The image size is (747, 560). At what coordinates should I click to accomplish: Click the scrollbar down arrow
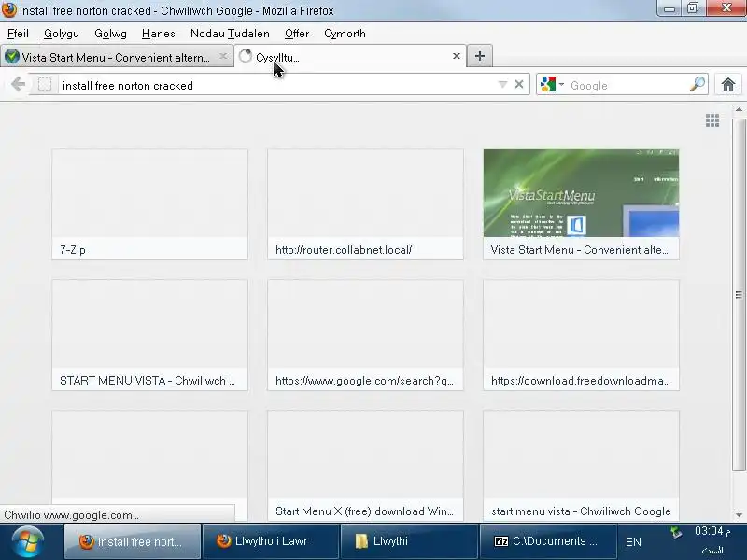(739, 515)
